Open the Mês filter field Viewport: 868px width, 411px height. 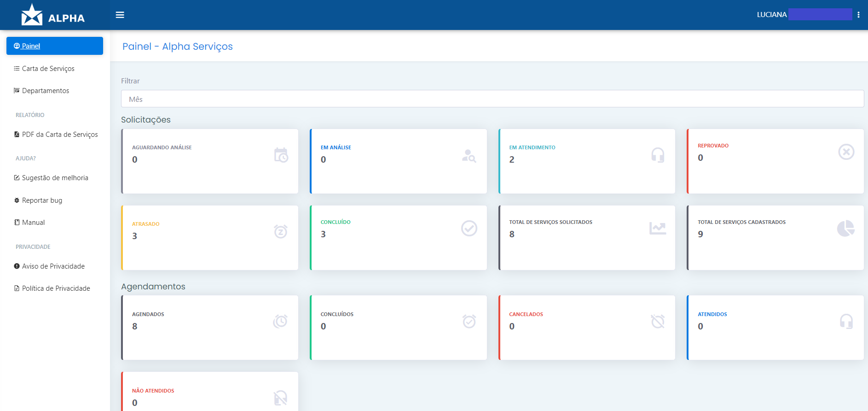(x=492, y=99)
